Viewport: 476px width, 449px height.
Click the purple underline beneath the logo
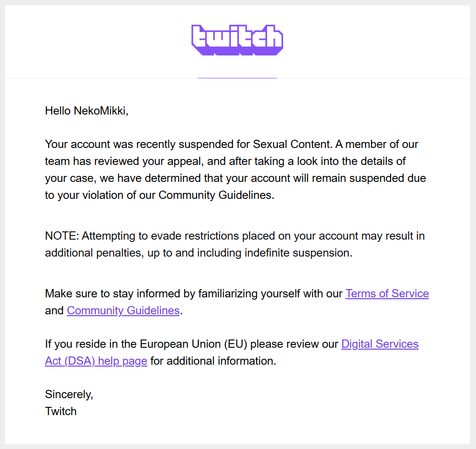(237, 78)
